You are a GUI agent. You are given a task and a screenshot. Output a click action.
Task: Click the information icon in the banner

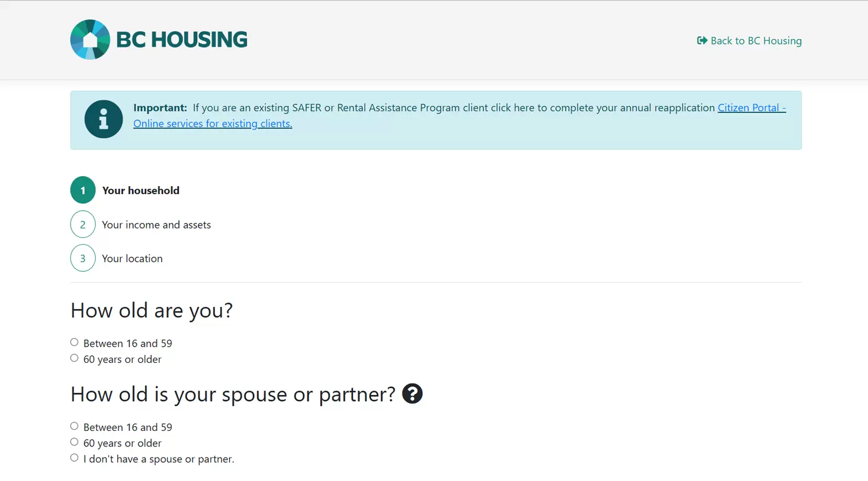pos(103,119)
